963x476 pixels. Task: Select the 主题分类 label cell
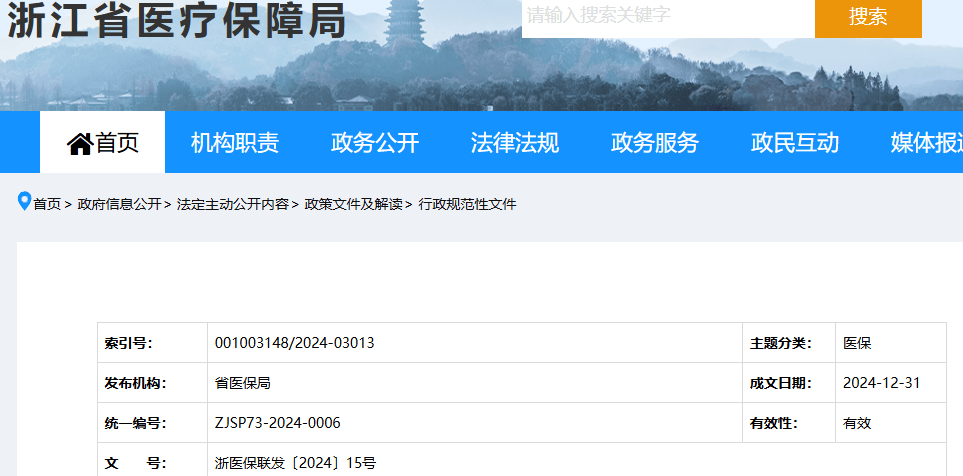[x=789, y=343]
